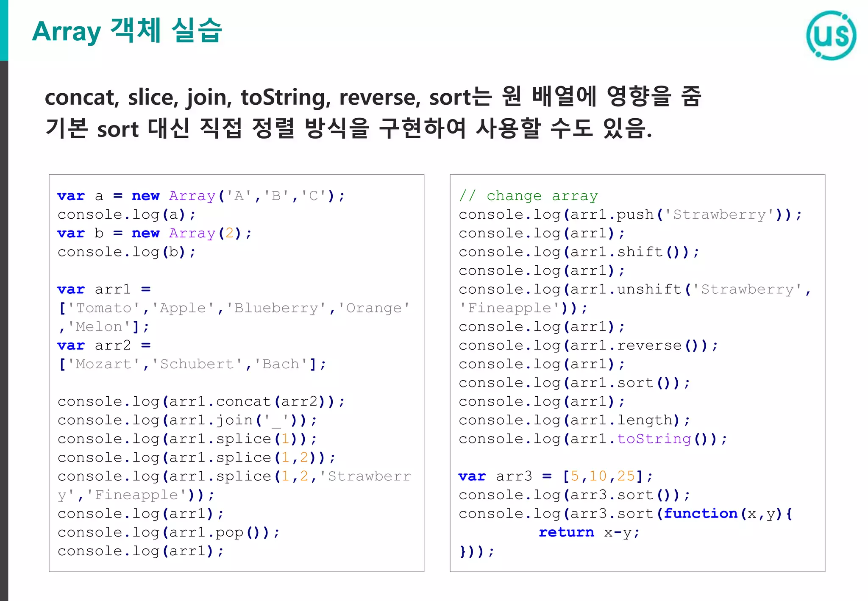868x601 pixels.
Task: Click the '// change array' comment
Action: pyautogui.click(x=528, y=196)
